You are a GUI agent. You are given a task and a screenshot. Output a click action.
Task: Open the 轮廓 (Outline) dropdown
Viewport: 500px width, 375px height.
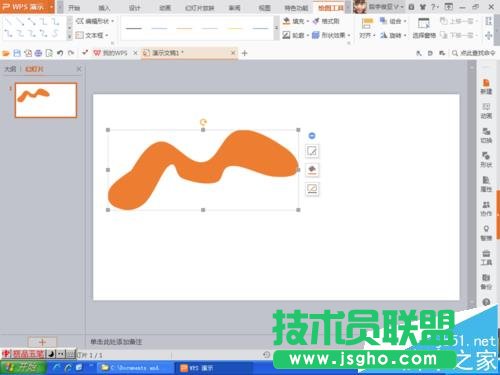296,35
